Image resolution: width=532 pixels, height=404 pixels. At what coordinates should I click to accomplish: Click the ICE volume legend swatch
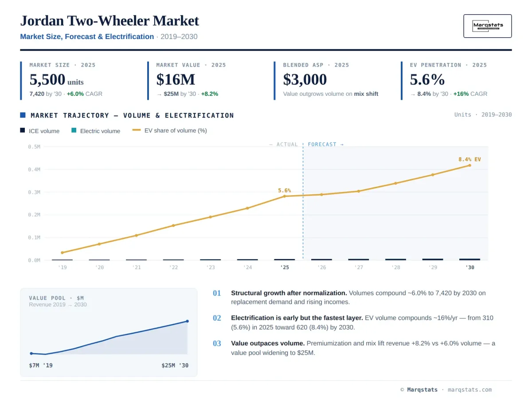click(x=23, y=130)
